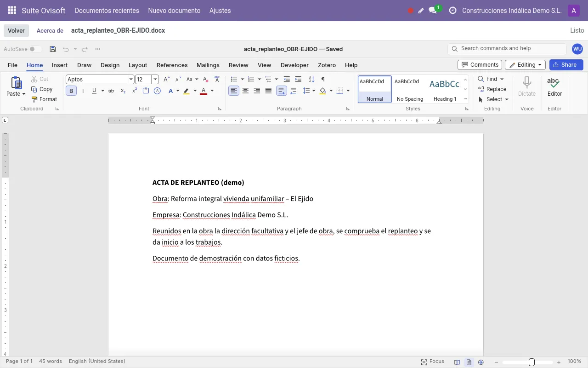Viewport: 588px width, 368px height.
Task: Open the font size dropdown
Action: click(x=155, y=80)
